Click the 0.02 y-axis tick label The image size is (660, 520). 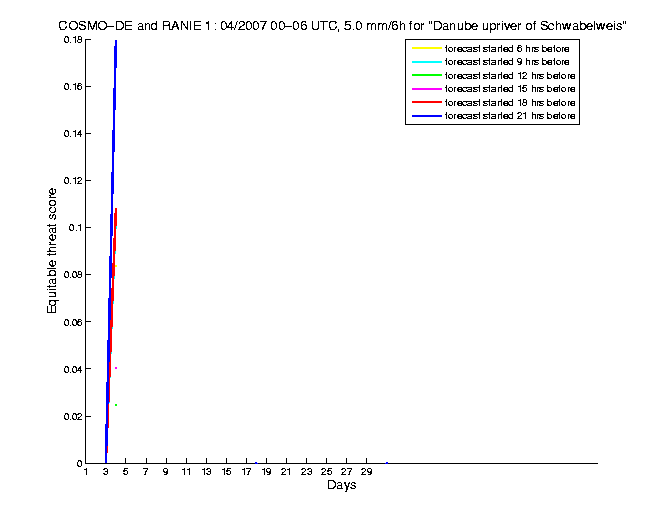pyautogui.click(x=71, y=416)
